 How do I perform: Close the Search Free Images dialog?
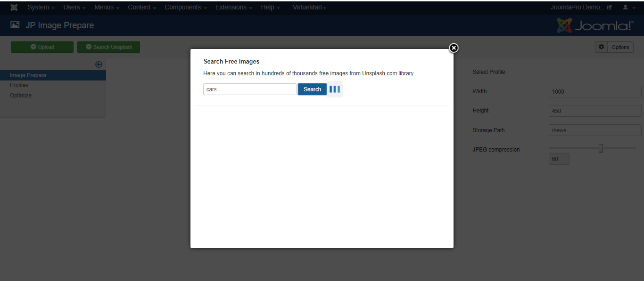click(453, 48)
